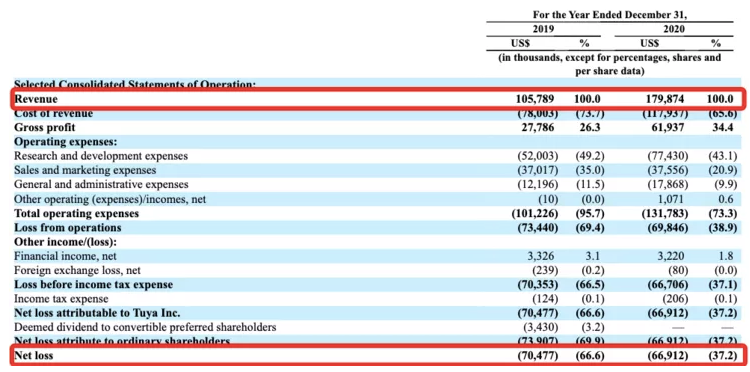The image size is (750, 372).
Task: Click Financial income, net label
Action: [x=66, y=256]
